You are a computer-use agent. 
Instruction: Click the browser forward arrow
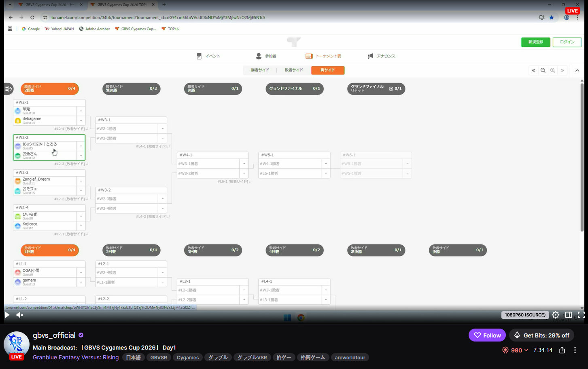(21, 17)
